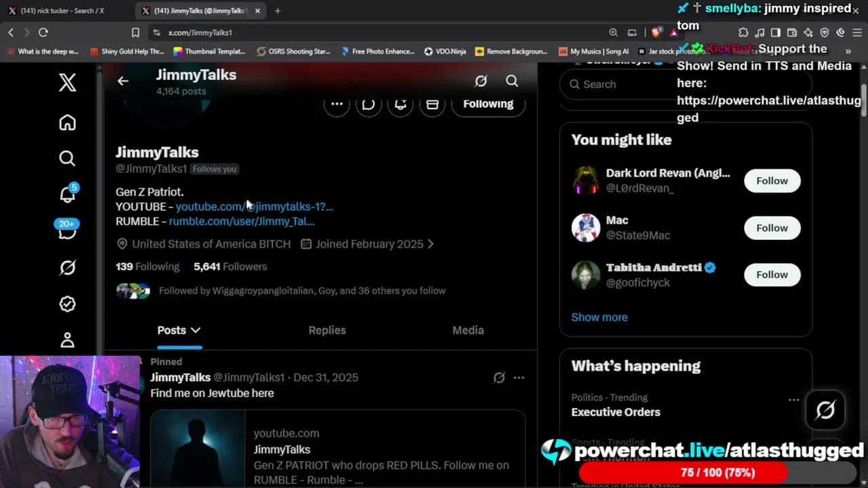This screenshot has width=868, height=488.
Task: Open Notifications bell in the sidebar
Action: [x=67, y=195]
